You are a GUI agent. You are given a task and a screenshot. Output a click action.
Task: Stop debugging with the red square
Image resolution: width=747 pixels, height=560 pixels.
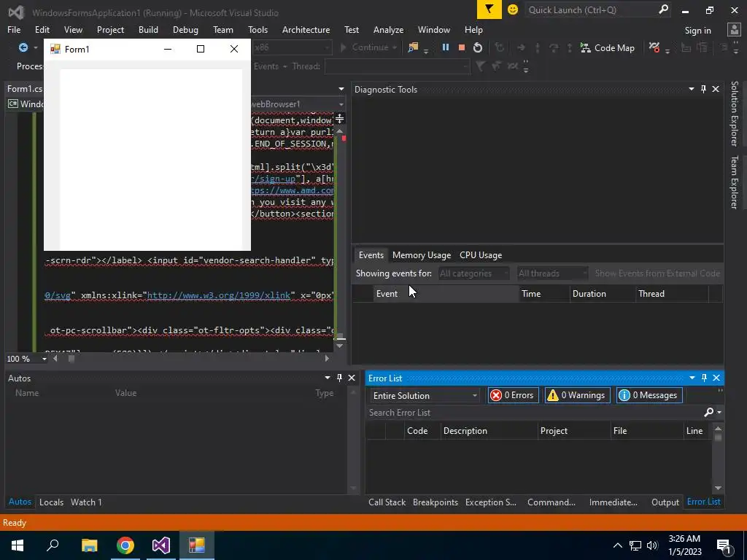461,47
